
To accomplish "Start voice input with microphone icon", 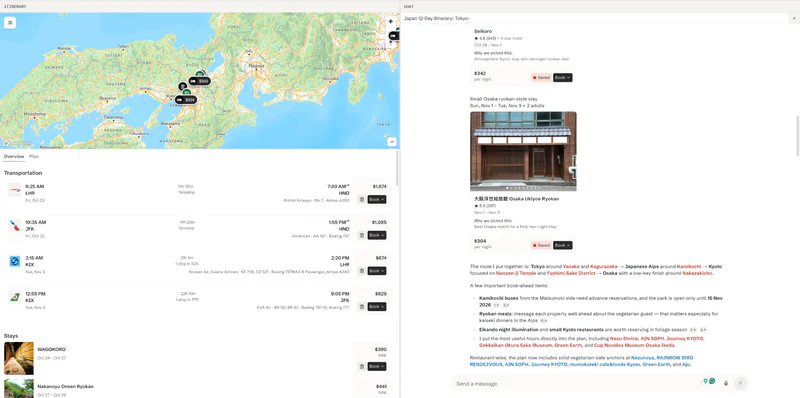I will (726, 384).
